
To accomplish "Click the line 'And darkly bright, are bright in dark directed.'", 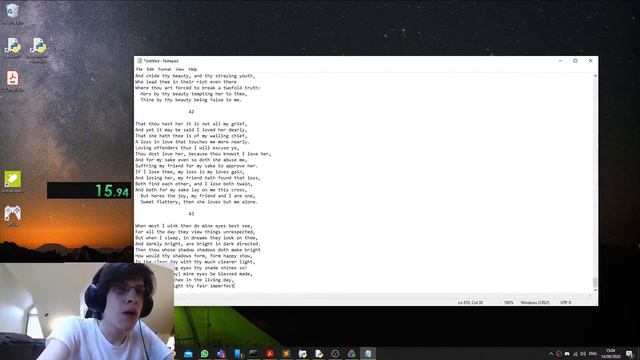I will 198,244.
